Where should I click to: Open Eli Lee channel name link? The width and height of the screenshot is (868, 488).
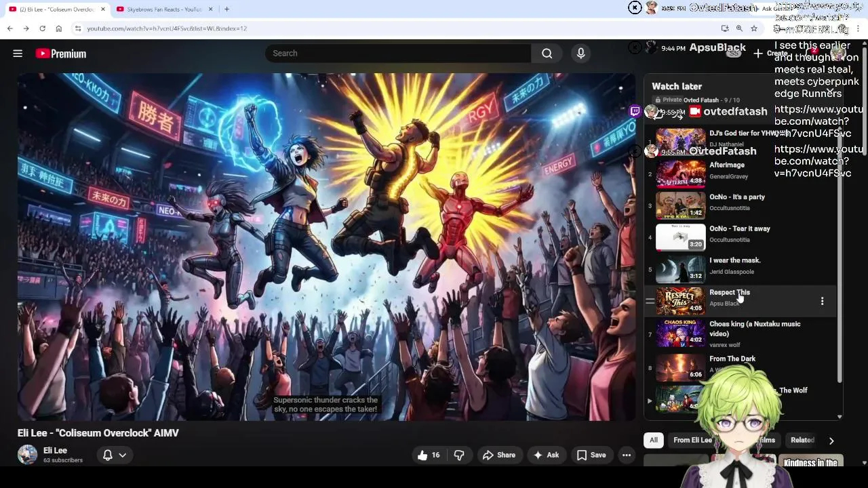click(55, 450)
